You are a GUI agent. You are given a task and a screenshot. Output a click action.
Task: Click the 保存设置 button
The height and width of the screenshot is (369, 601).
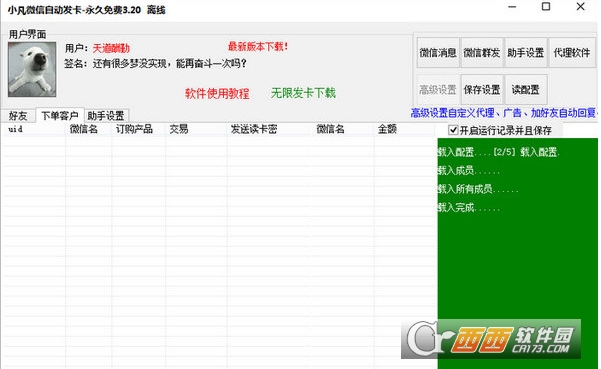click(x=482, y=90)
